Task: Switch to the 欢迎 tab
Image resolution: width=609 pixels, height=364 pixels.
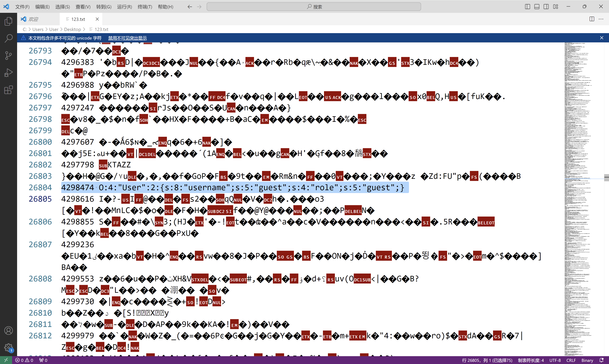Action: pyautogui.click(x=33, y=19)
